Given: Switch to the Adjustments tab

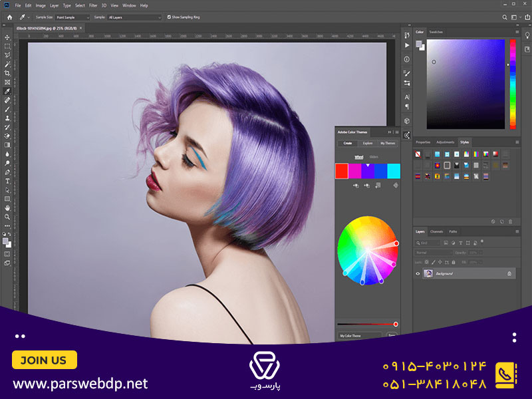Looking at the screenshot, I should pyautogui.click(x=445, y=142).
